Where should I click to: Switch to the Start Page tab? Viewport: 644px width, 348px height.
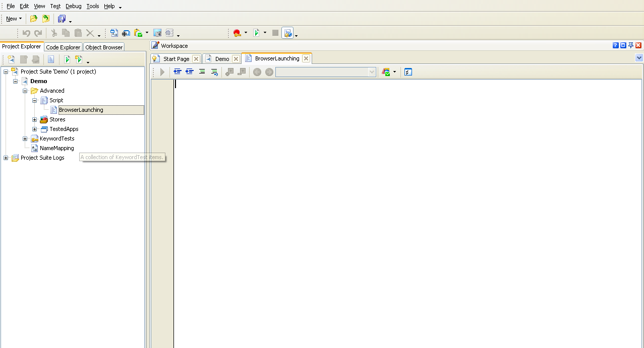pos(175,58)
